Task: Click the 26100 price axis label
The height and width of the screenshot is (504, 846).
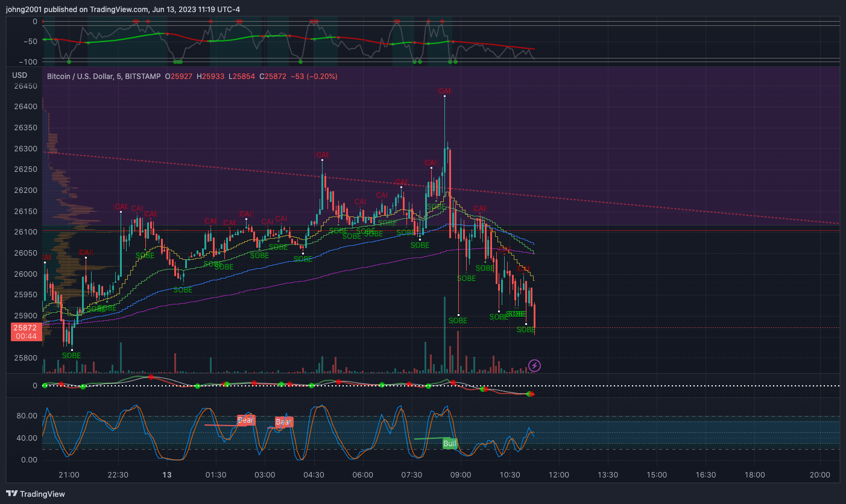Action: click(x=25, y=232)
